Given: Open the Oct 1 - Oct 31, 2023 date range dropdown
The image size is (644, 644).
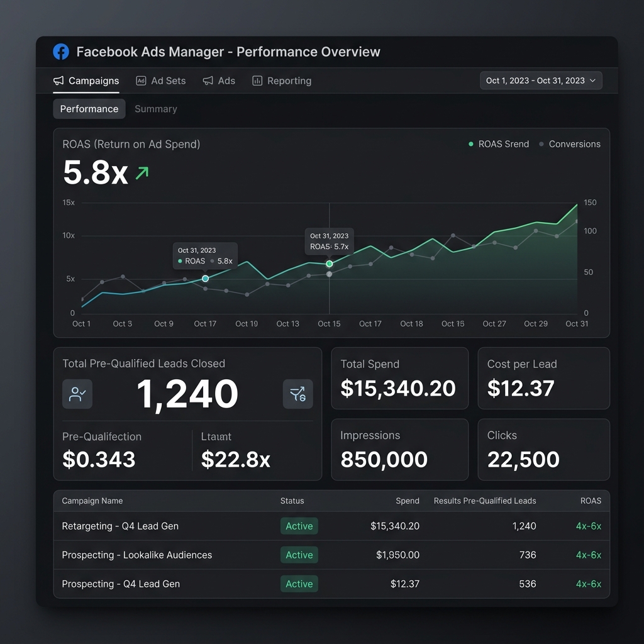Looking at the screenshot, I should click(541, 80).
